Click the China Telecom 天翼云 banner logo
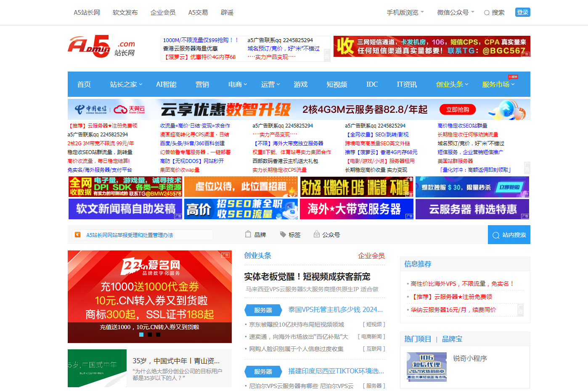The width and height of the screenshot is (588, 391). coord(110,109)
